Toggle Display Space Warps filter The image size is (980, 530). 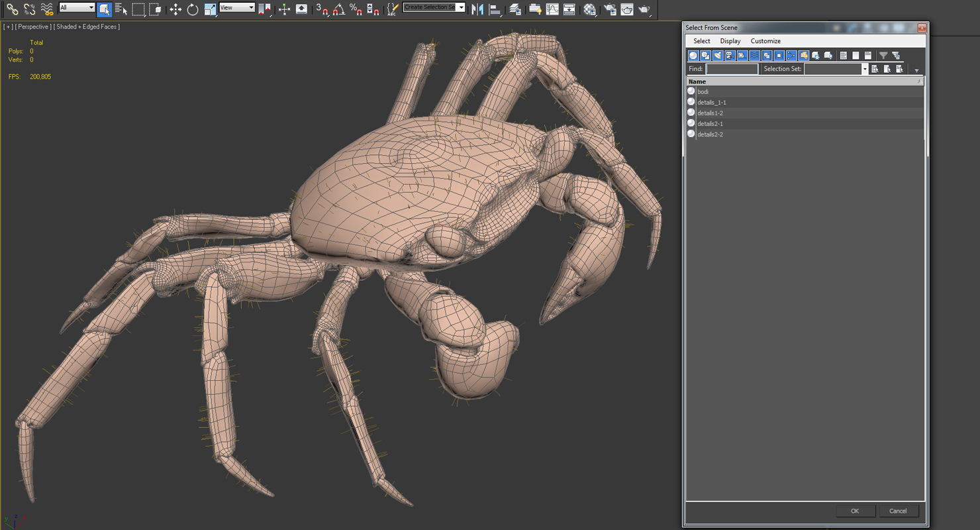[754, 56]
